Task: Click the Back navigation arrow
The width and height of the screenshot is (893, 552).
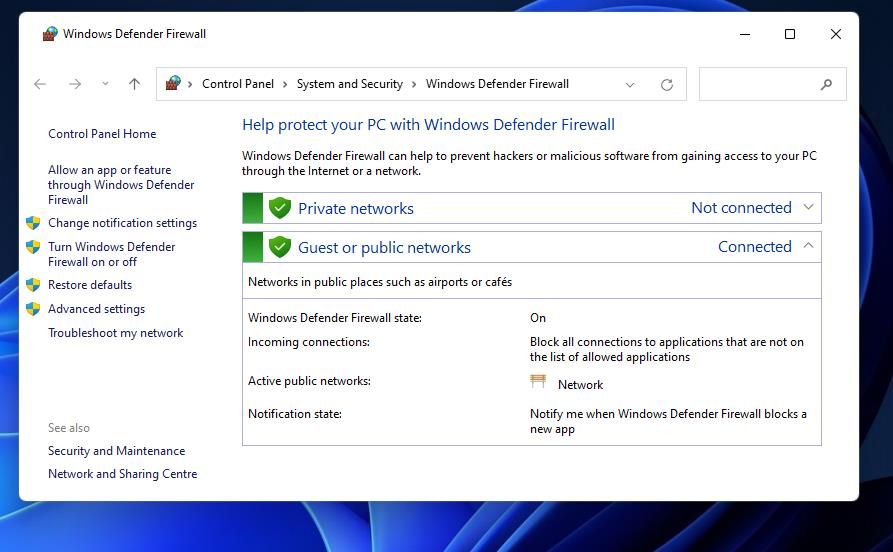Action: (x=40, y=84)
